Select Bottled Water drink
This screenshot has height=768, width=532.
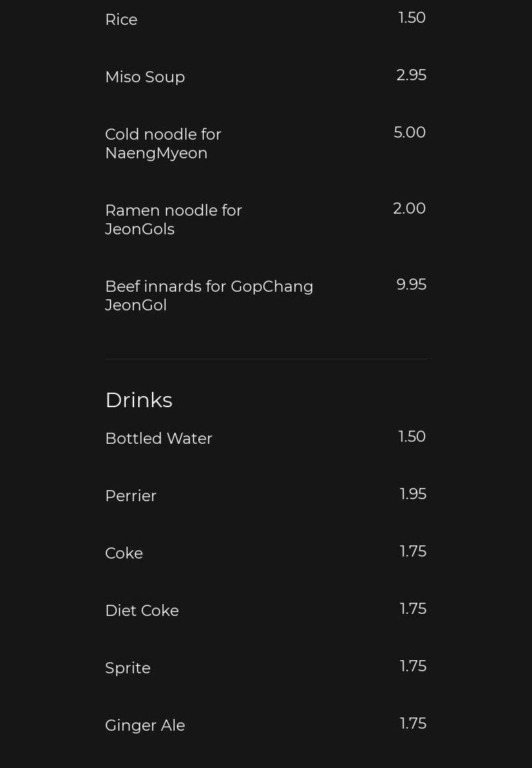159,438
